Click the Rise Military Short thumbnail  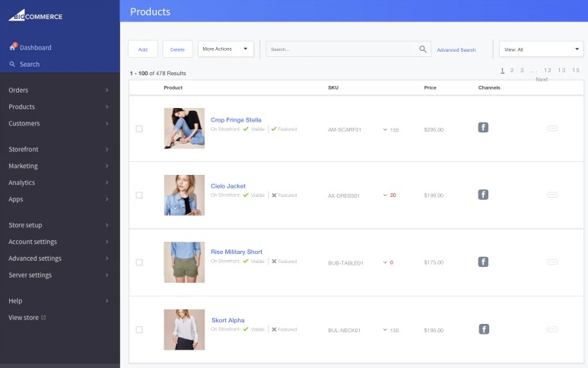[184, 262]
